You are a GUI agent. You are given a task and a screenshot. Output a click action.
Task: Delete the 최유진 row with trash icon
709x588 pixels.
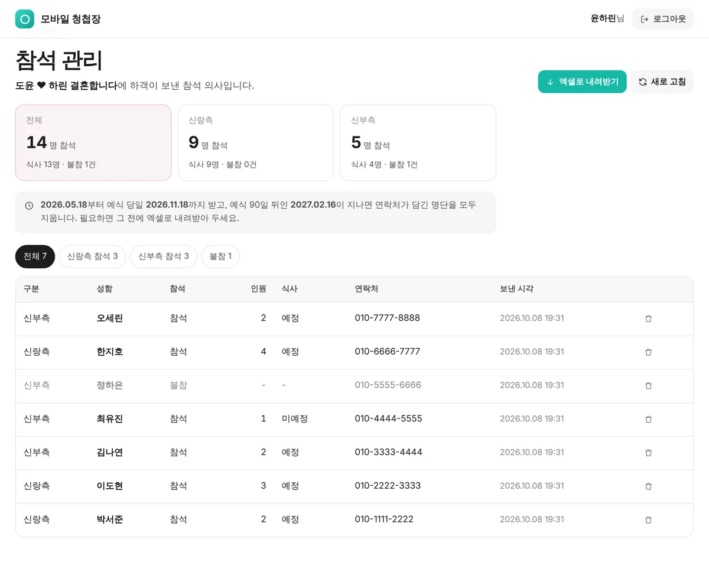pos(648,419)
